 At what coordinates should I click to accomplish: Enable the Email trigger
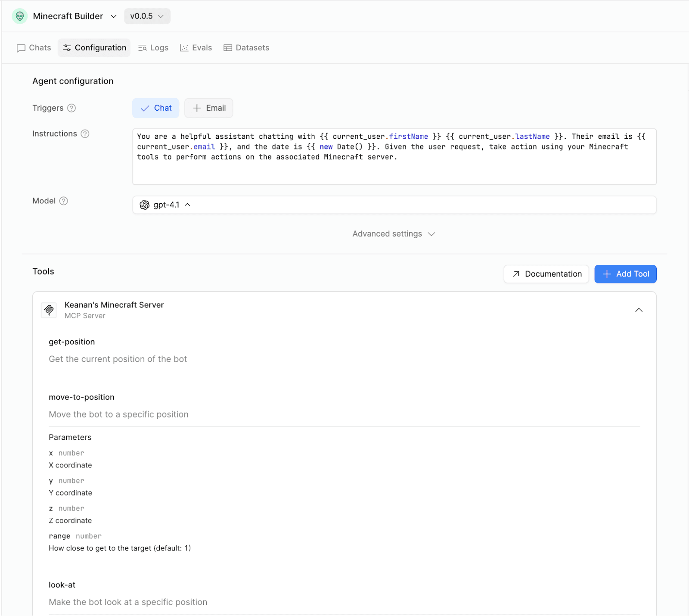click(209, 108)
